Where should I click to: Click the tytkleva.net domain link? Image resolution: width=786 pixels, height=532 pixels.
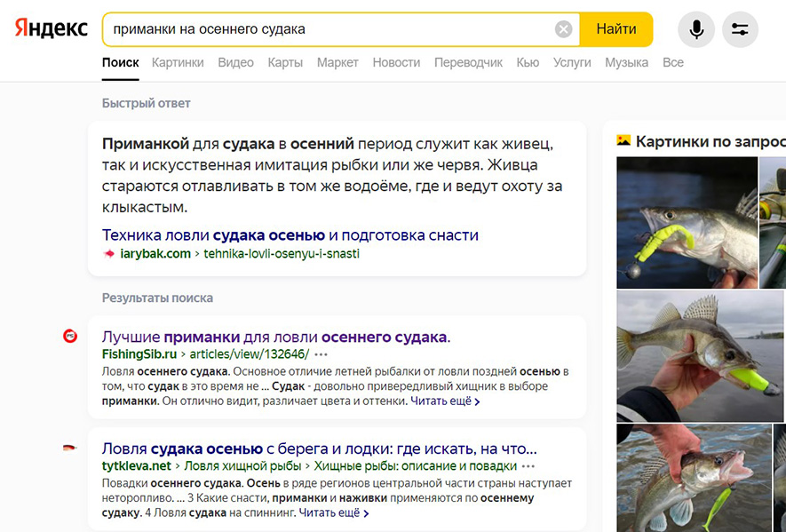tap(137, 466)
